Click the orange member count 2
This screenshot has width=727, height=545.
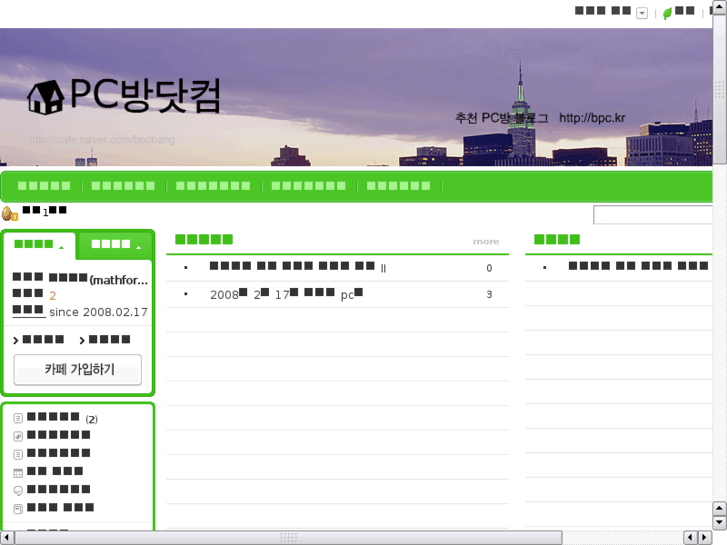(x=52, y=295)
